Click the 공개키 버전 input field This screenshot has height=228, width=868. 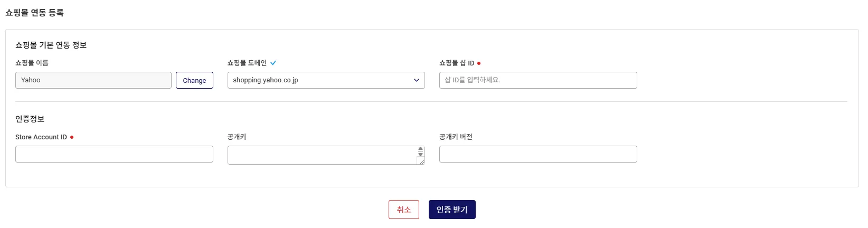[537, 154]
